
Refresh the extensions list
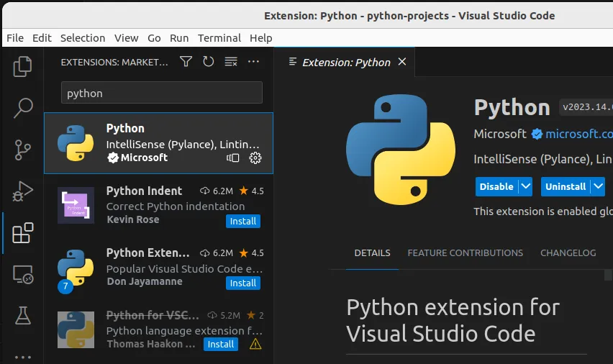tap(209, 62)
